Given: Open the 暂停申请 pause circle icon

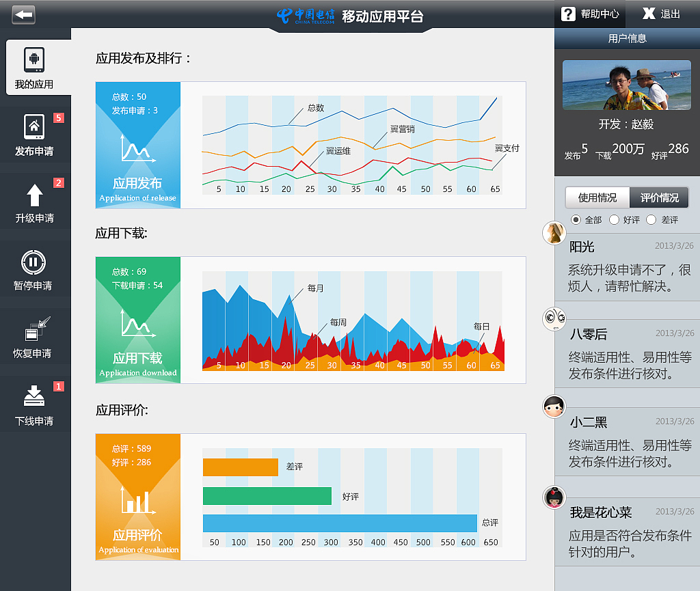Looking at the screenshot, I should click(33, 262).
